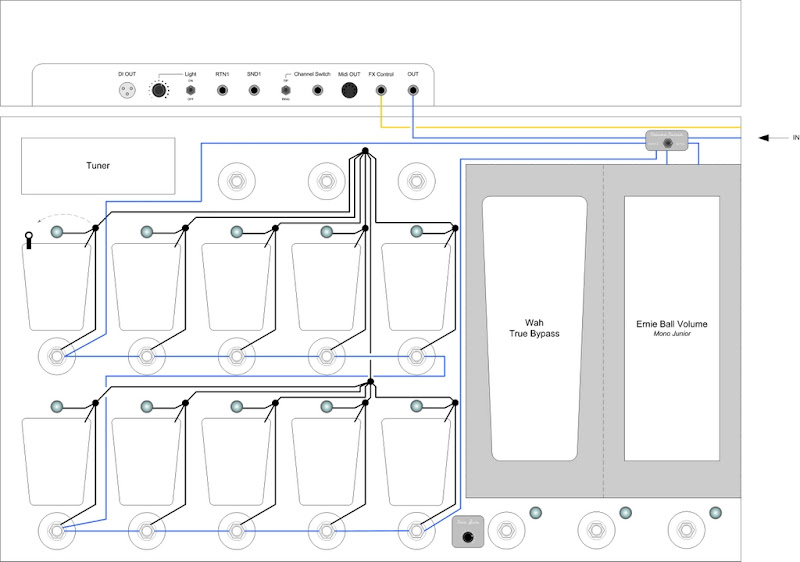Click the 'FX Control' label text
Image resolution: width=800 pixels, height=562 pixels.
[x=381, y=74]
